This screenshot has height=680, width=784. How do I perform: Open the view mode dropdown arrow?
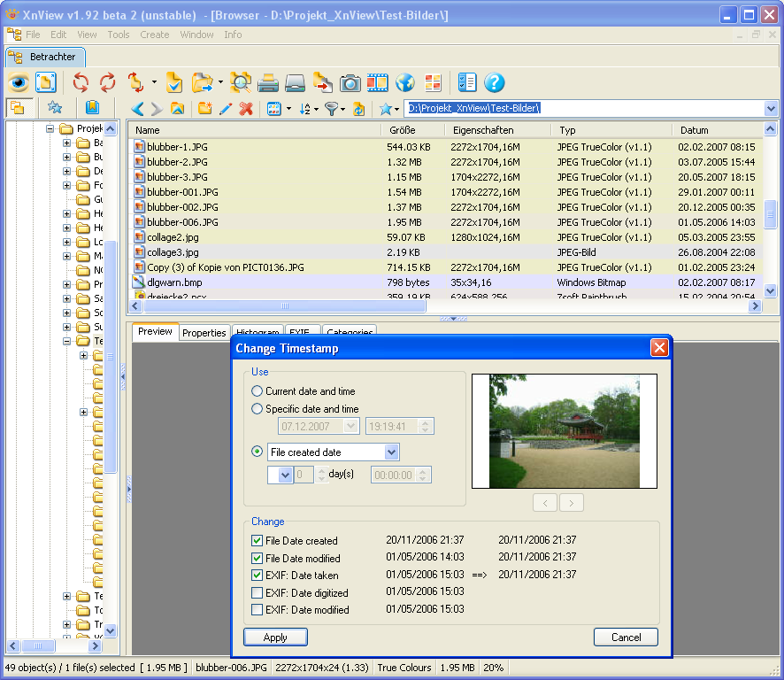(289, 109)
